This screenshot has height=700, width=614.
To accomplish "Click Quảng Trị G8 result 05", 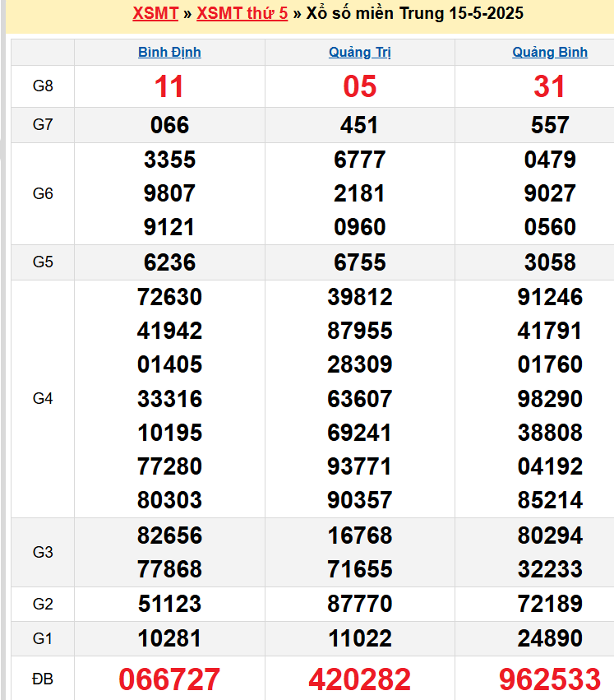I will click(360, 86).
